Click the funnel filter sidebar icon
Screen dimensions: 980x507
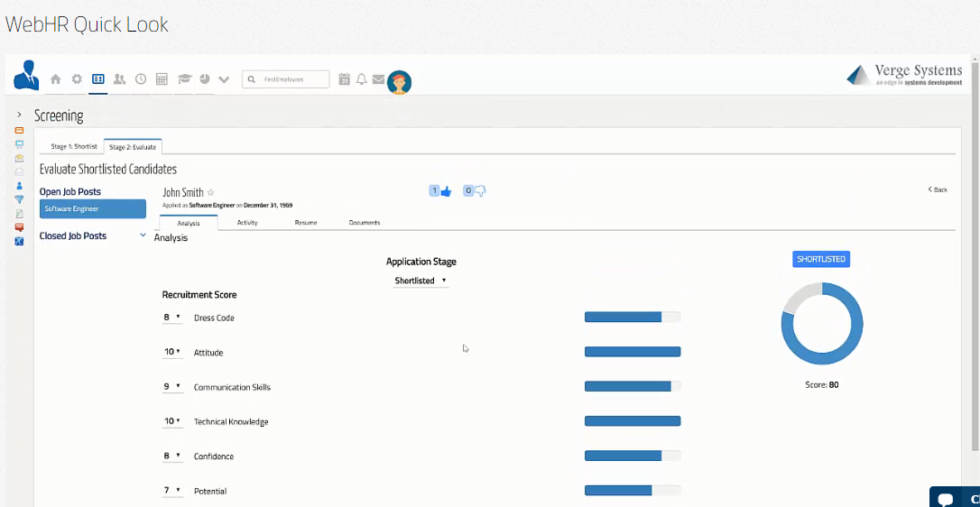19,199
